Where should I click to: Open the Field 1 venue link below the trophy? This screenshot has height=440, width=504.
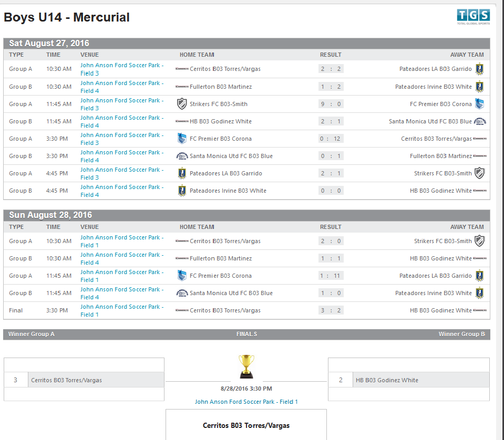click(x=246, y=402)
